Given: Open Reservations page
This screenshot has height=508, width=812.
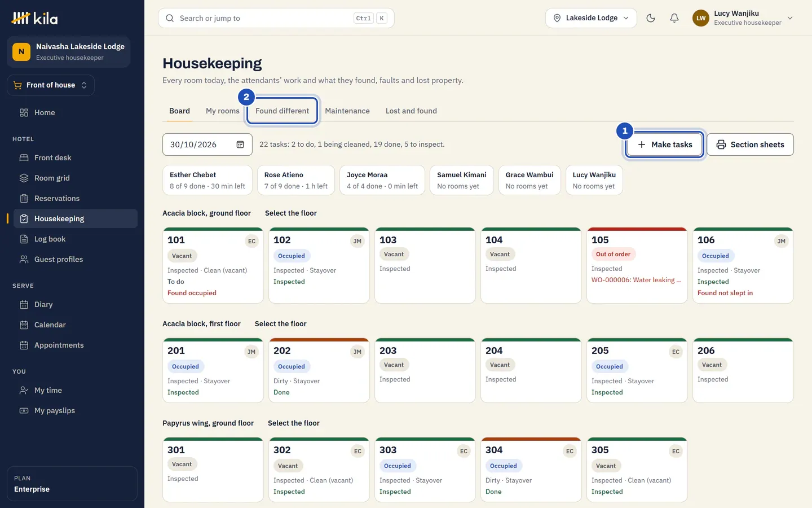Looking at the screenshot, I should click(x=76, y=198).
